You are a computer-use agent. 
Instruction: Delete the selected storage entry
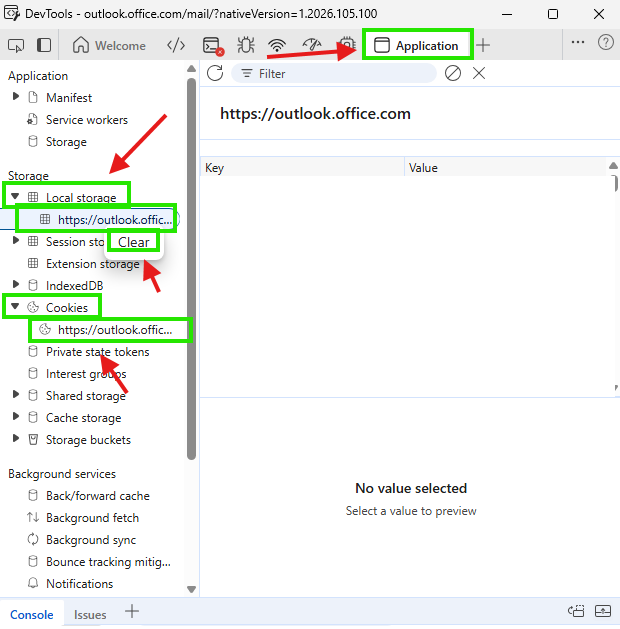[x=479, y=73]
